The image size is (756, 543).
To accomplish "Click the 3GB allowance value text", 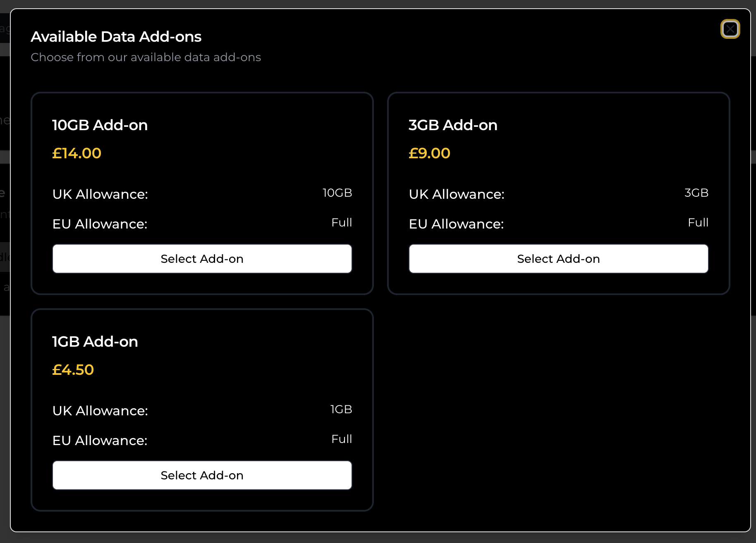I will (x=696, y=193).
